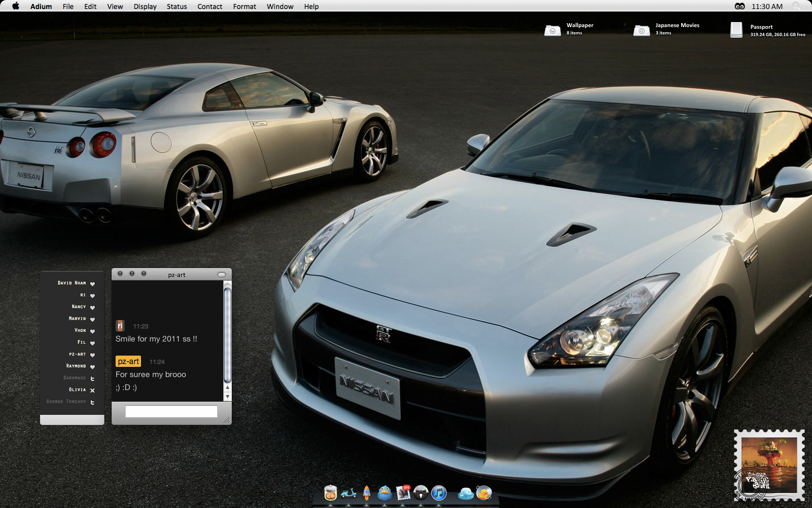Open the Adium application menu
The height and width of the screenshot is (508, 812).
(41, 6)
